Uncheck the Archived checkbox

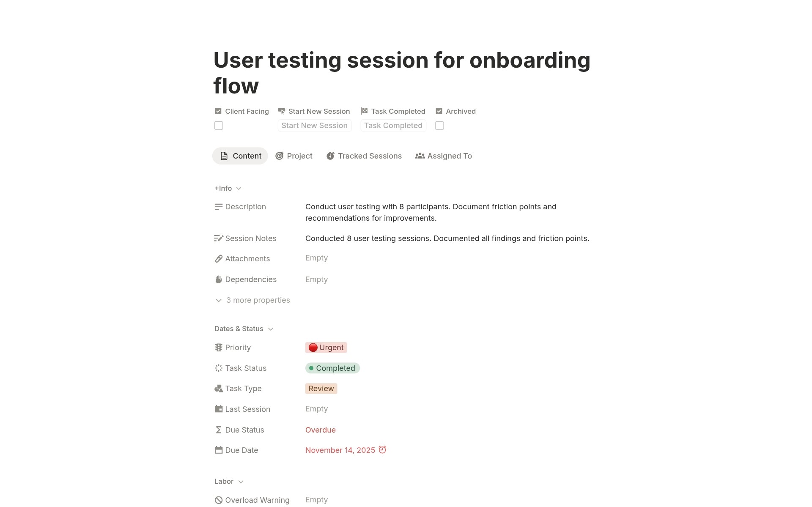(439, 111)
